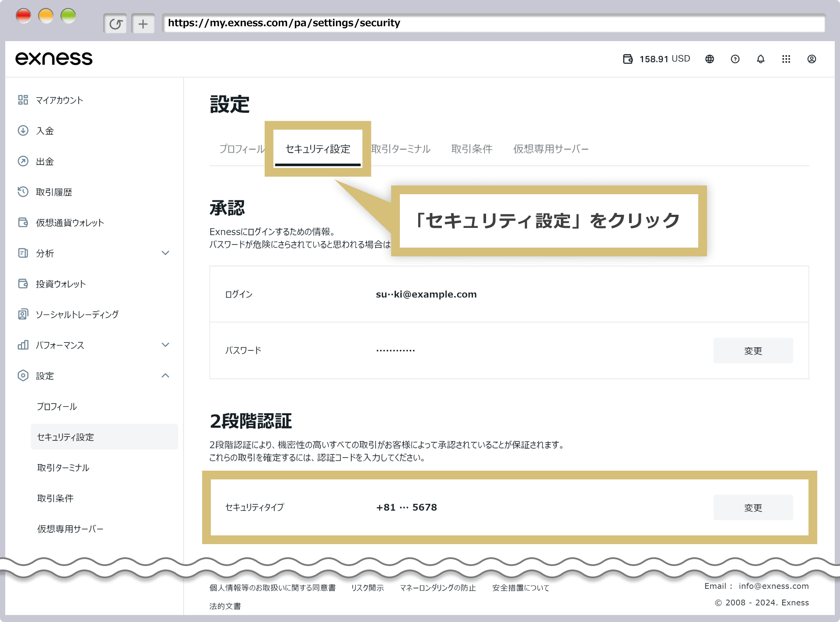Click the 分析 analytics icon
Screen dimensions: 840x622
click(23, 253)
